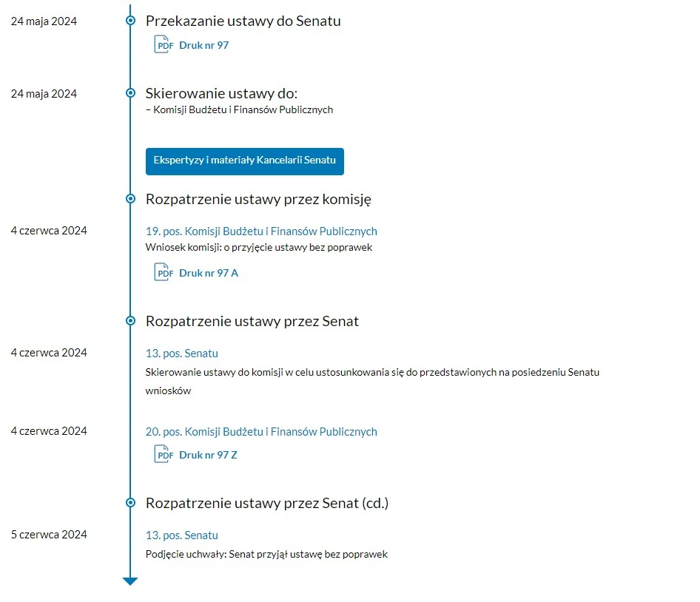Open 13. pos. Senatu link dated 4 czerwca

182,354
